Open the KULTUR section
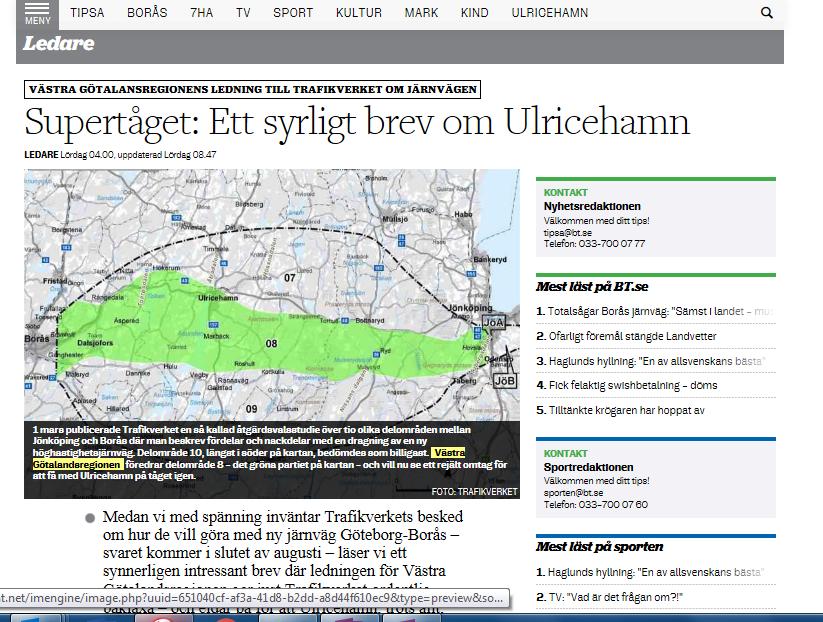Viewport: 823px width, 622px height. [358, 13]
